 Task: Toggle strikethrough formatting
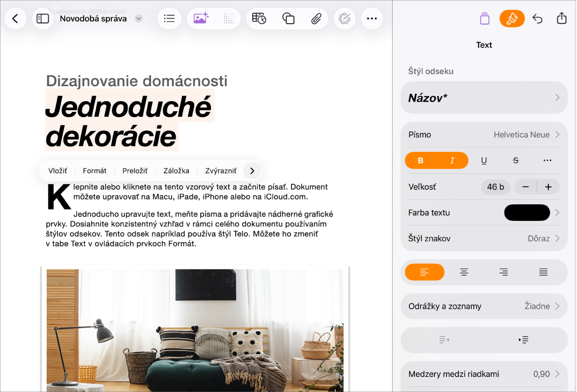pos(516,161)
